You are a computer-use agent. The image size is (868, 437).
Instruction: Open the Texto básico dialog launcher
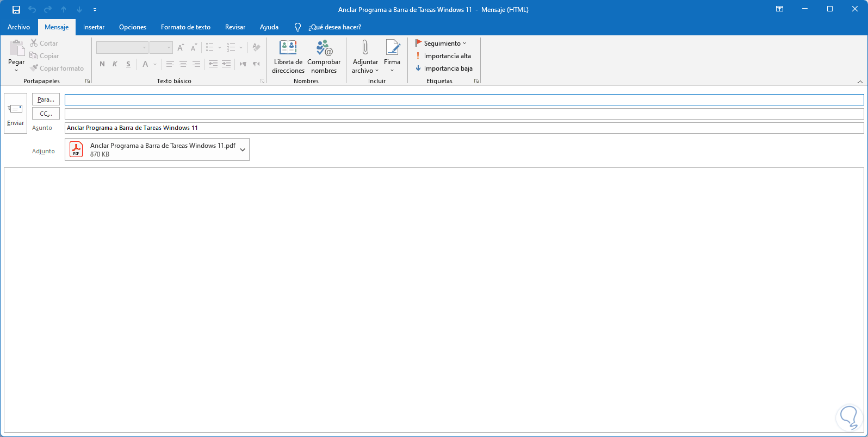(x=262, y=81)
